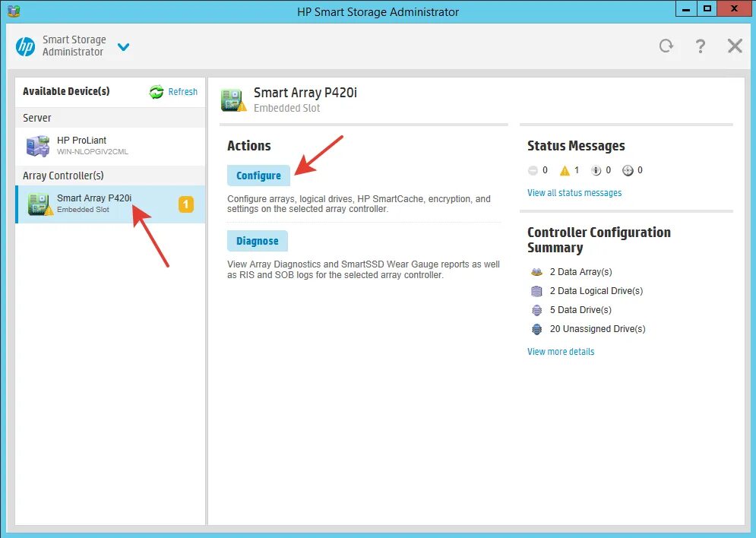Screen dimensions: 756x538
Task: Select the HP ProLiant server icon
Action: tap(38, 146)
